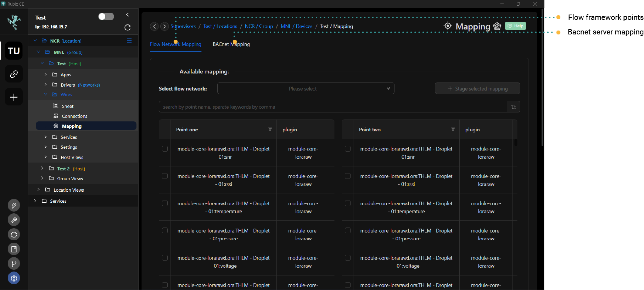
Task: Check Point two Droplet 01:snr row
Action: tap(348, 149)
